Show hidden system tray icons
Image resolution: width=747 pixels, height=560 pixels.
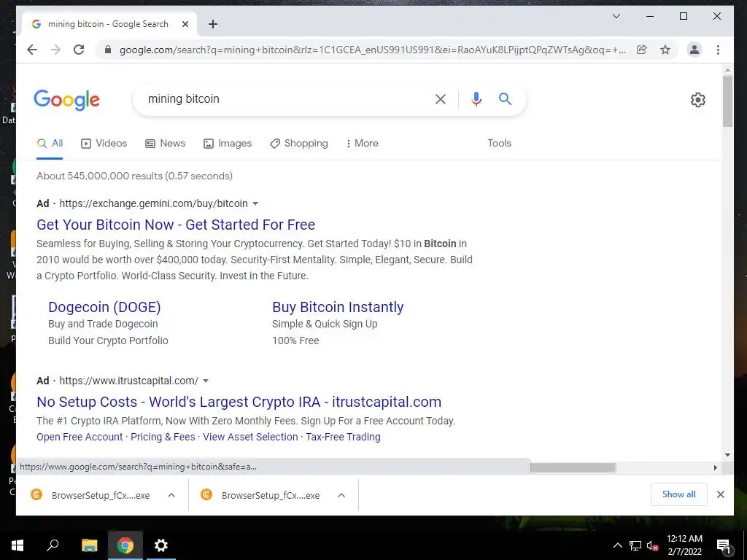coord(617,545)
